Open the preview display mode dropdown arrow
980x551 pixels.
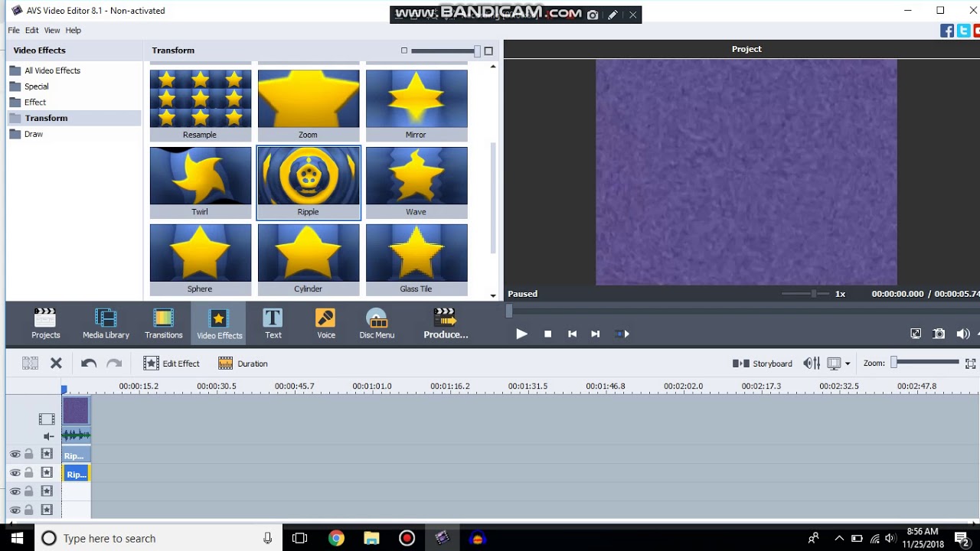pyautogui.click(x=848, y=364)
